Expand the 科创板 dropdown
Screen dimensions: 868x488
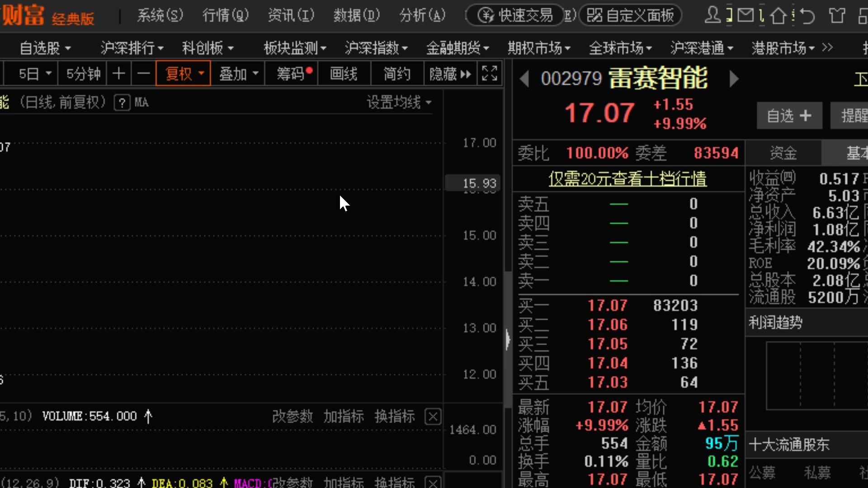point(208,47)
